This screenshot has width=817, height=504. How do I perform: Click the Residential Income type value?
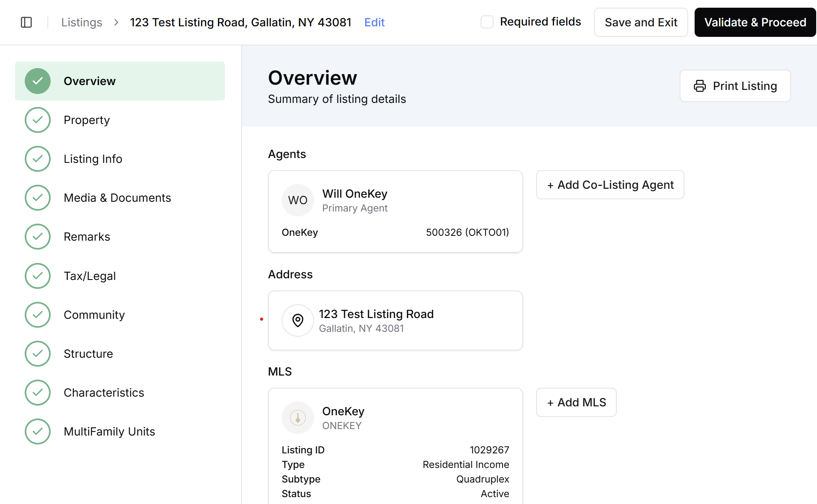[466, 465]
